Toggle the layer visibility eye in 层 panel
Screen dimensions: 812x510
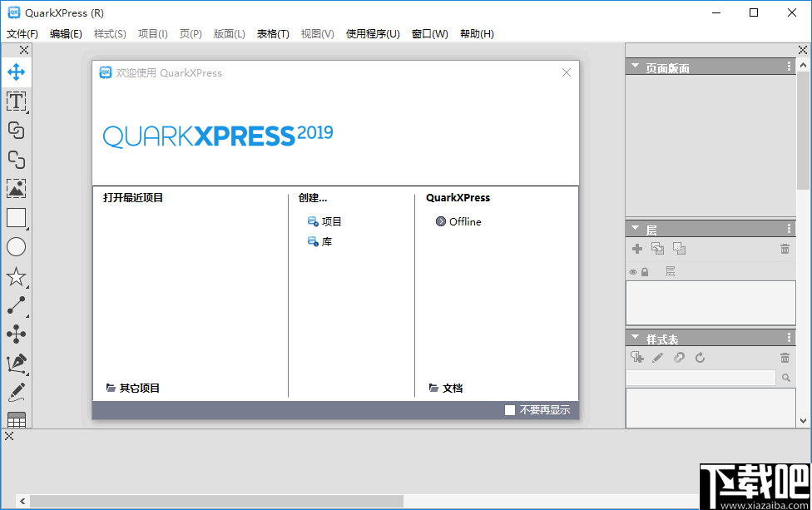[633, 271]
